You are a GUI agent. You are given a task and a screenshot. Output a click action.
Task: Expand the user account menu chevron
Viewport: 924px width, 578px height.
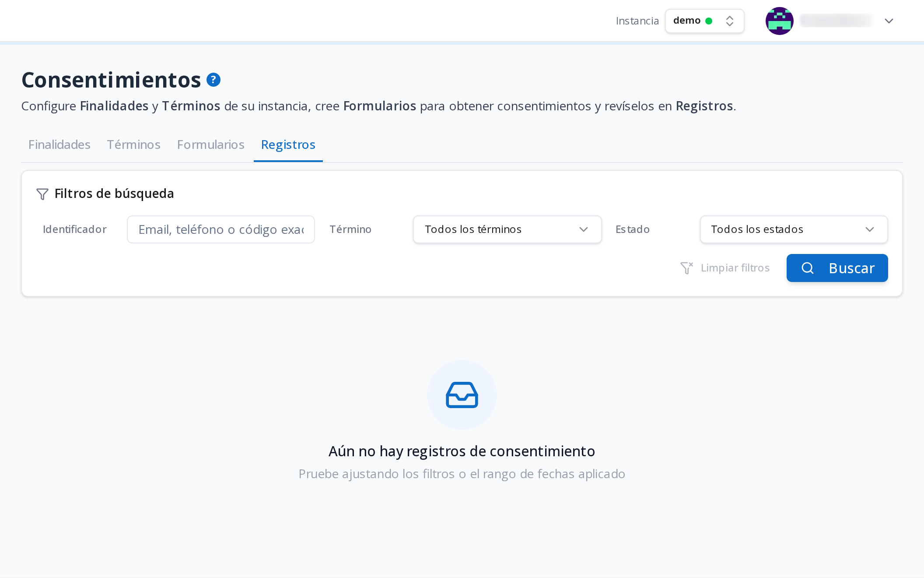click(x=889, y=21)
